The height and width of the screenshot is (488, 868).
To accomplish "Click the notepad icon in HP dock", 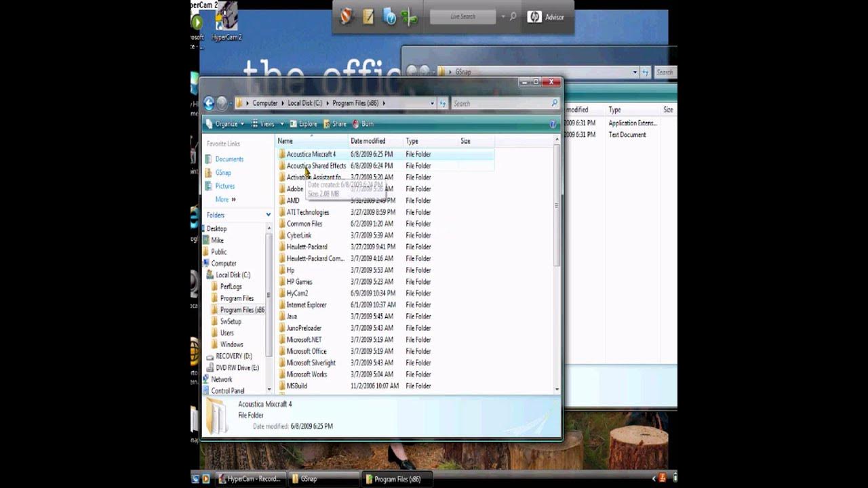I will point(368,17).
